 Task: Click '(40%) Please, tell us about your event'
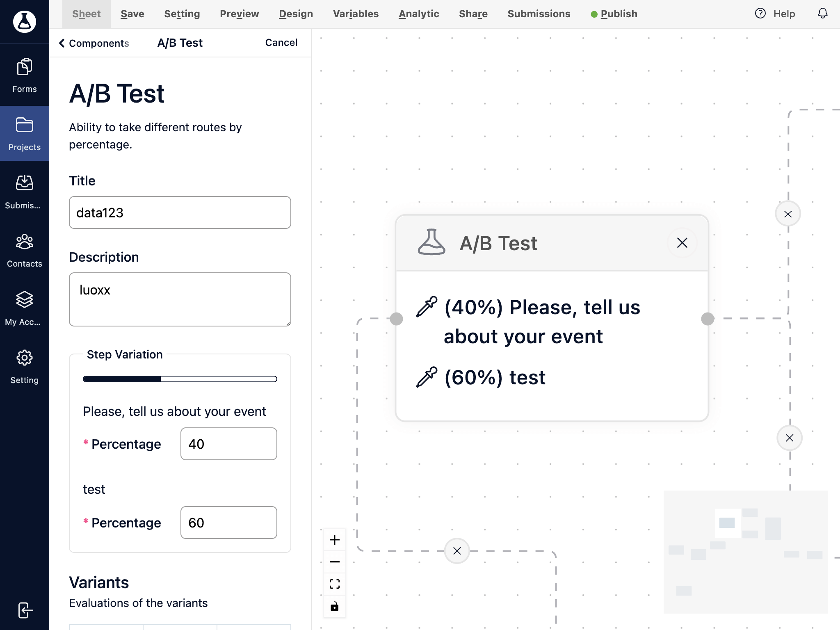click(x=542, y=322)
